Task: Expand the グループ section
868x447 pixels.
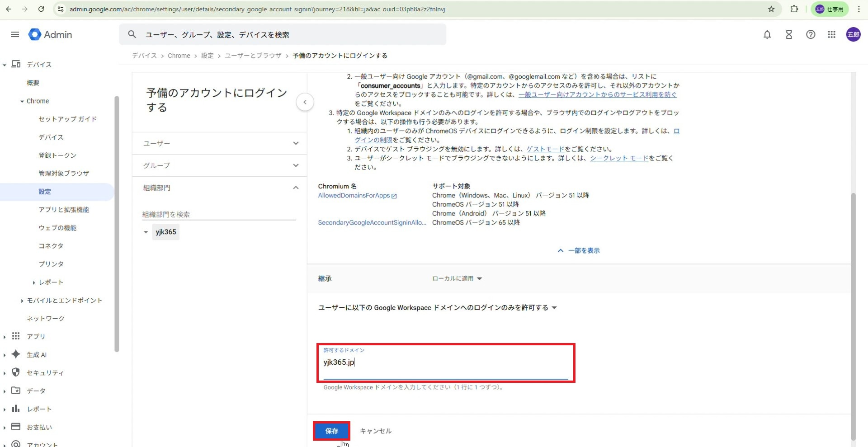Action: click(219, 165)
